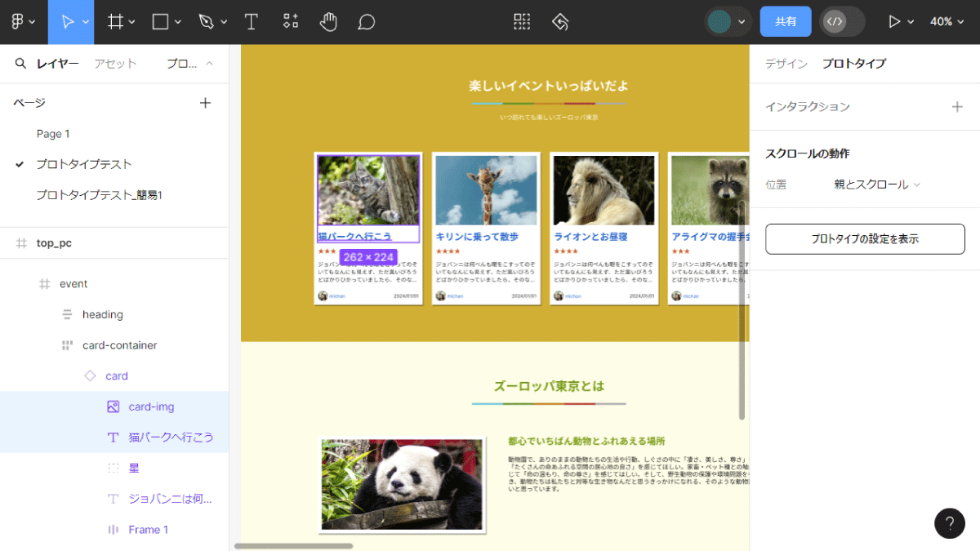Select the Frame tool
The image size is (980, 551).
(x=116, y=22)
